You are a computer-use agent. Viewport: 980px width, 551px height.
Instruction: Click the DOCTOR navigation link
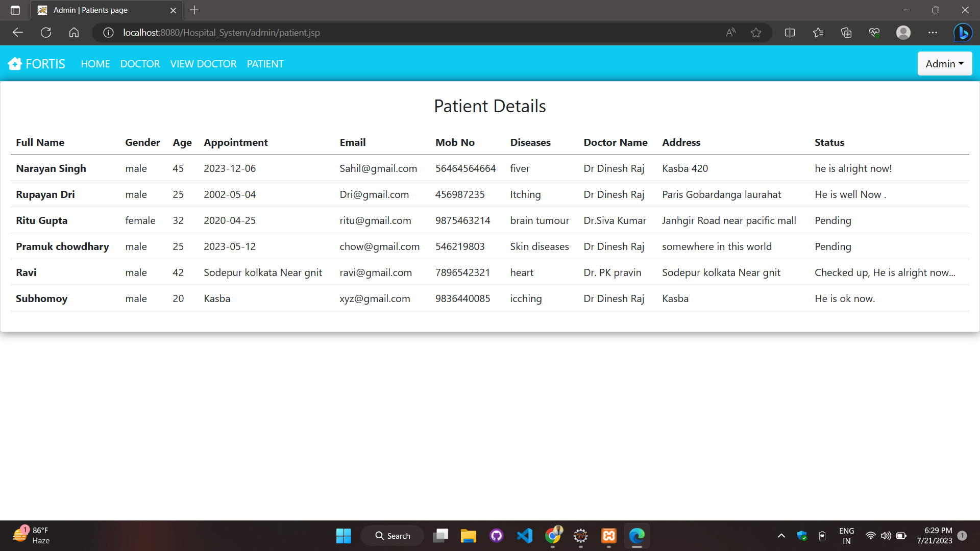[139, 63]
